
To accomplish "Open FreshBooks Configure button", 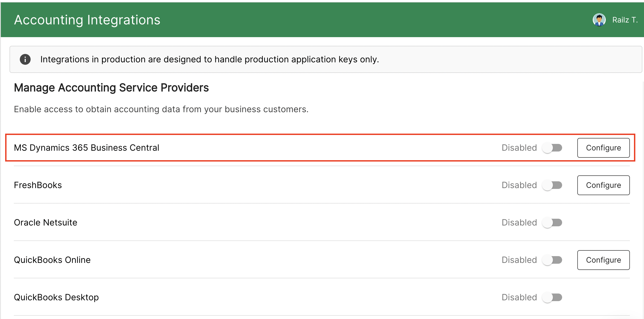I will 603,185.
